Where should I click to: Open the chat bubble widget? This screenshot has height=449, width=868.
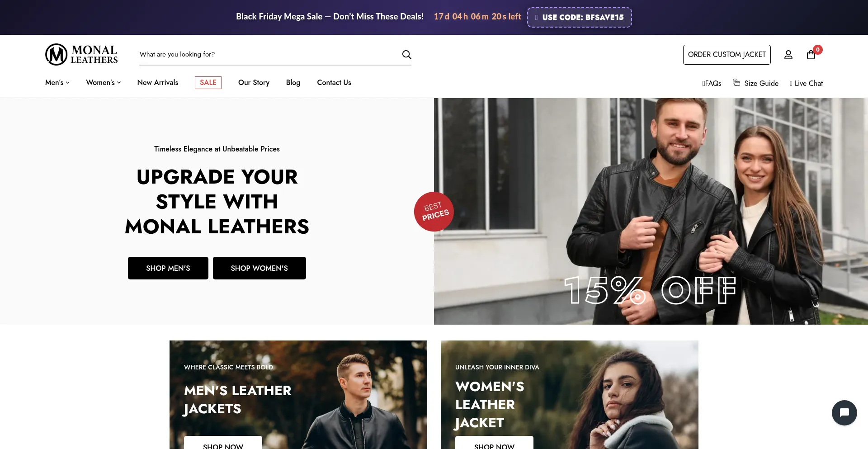[844, 412]
